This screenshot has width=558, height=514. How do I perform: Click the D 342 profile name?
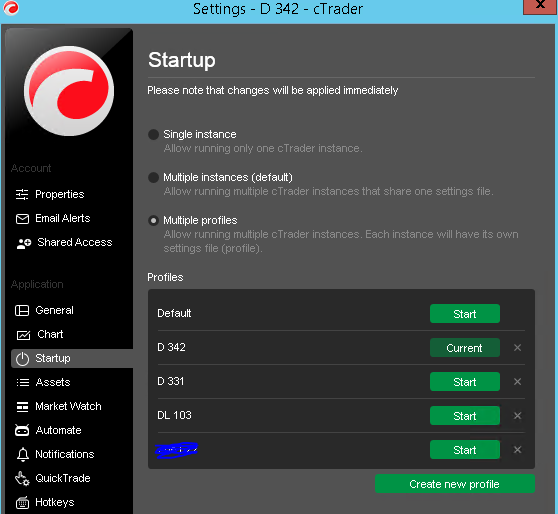coord(171,347)
